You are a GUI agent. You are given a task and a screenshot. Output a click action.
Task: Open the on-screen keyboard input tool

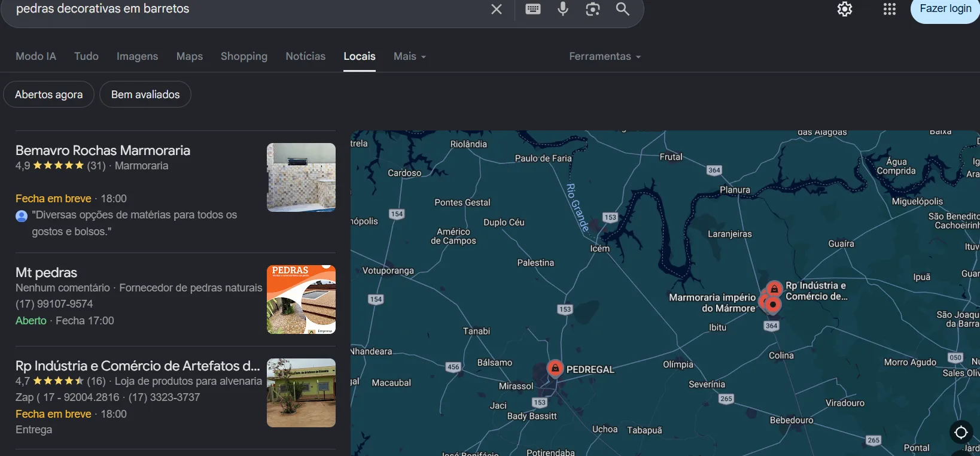(x=533, y=9)
